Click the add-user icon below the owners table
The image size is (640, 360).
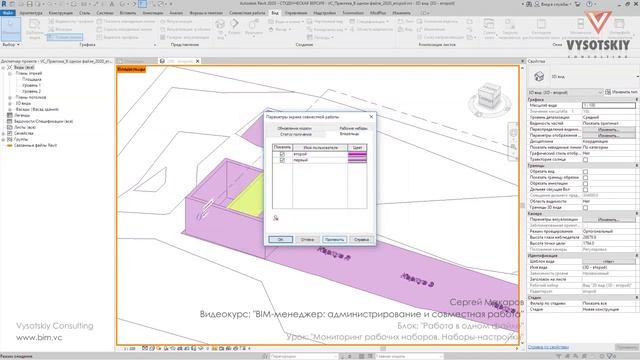(276, 218)
